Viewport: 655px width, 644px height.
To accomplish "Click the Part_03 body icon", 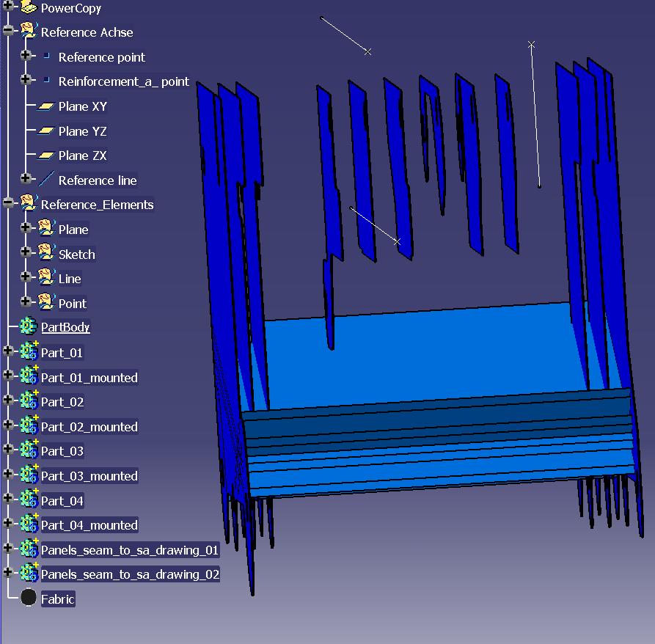I will click(29, 450).
